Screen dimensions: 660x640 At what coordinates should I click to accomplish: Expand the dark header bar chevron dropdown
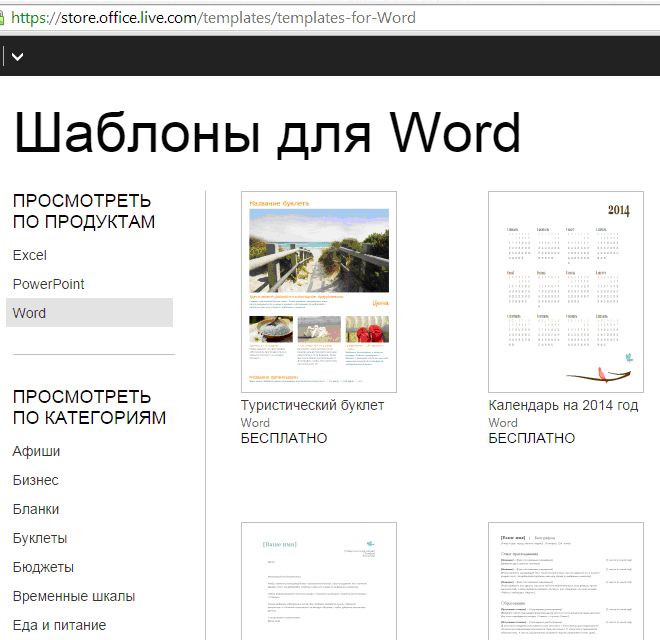pos(17,56)
